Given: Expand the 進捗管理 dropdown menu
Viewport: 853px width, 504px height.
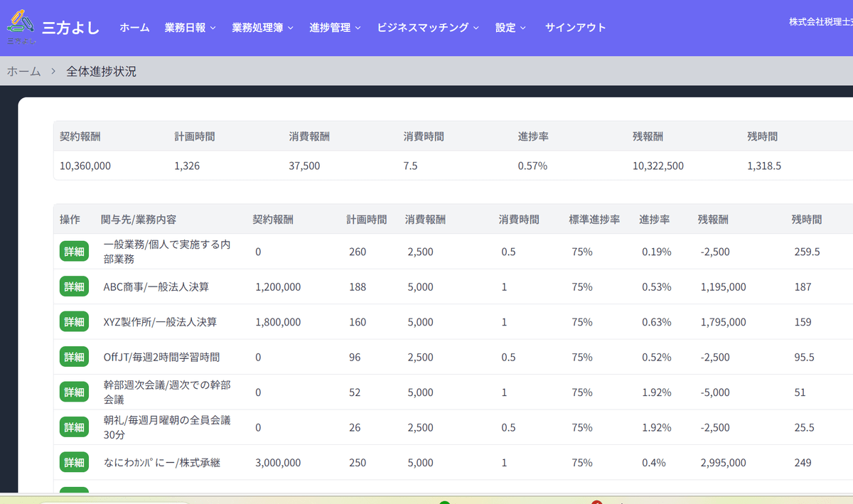Looking at the screenshot, I should pyautogui.click(x=335, y=28).
